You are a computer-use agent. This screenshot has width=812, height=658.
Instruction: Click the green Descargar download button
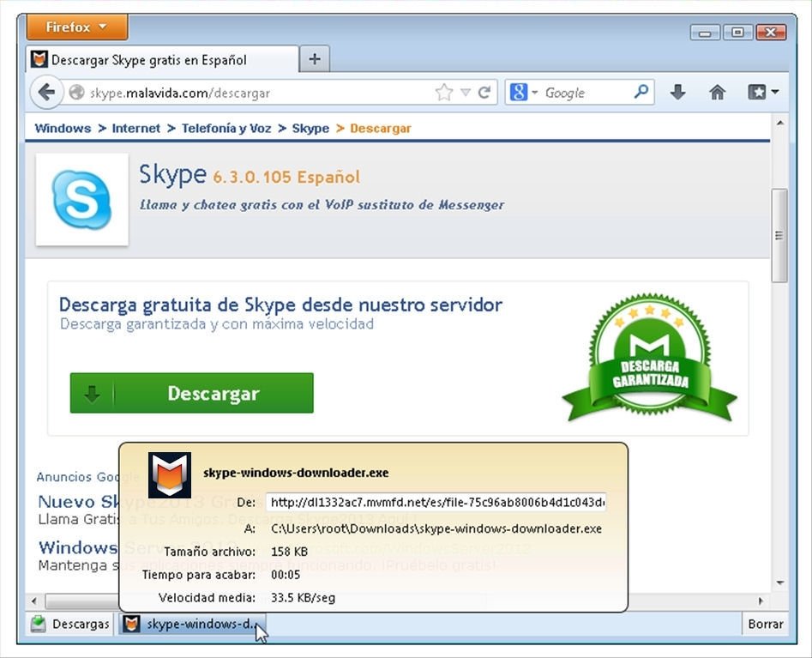191,393
